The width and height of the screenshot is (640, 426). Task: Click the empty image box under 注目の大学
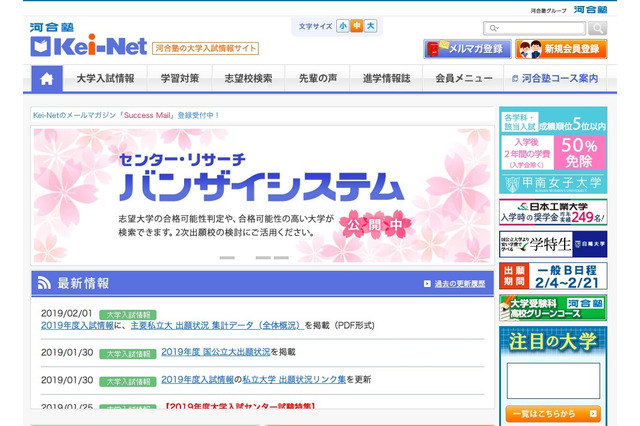(x=553, y=381)
